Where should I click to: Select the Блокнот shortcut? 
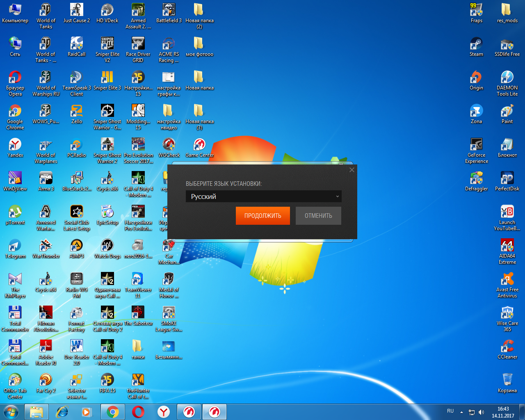pos(507,148)
